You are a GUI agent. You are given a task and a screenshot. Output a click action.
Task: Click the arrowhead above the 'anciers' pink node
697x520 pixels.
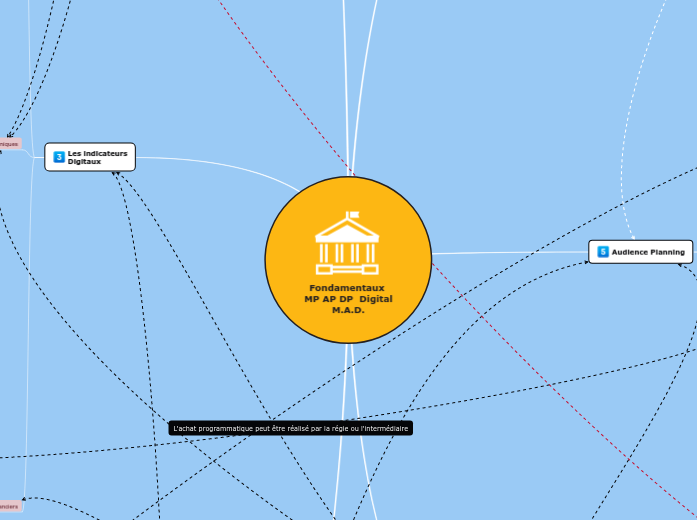tap(25, 498)
